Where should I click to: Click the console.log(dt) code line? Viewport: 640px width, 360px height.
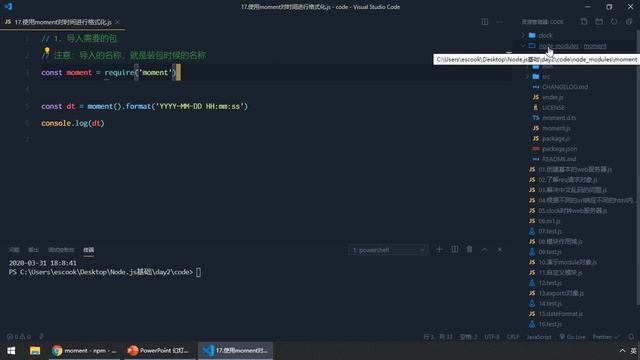[x=73, y=123]
